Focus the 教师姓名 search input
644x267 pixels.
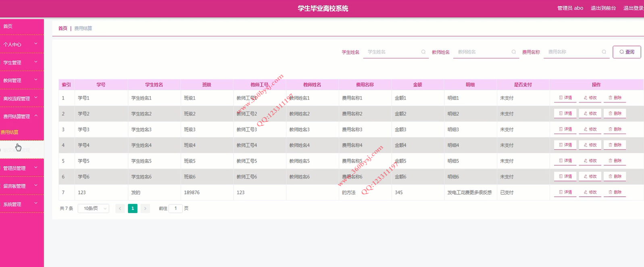(x=486, y=52)
